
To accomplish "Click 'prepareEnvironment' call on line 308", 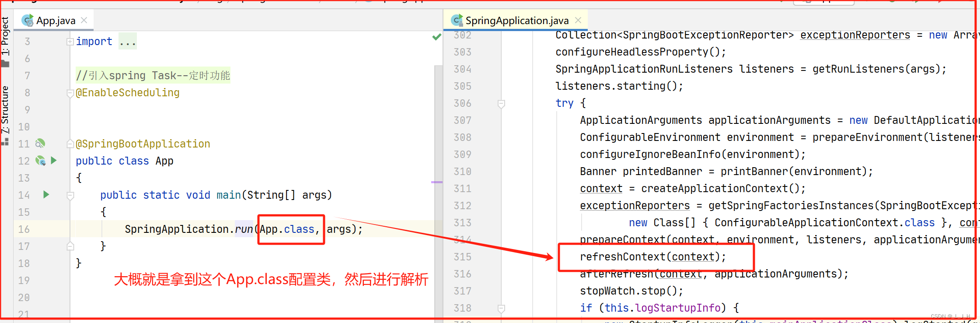I will (867, 137).
